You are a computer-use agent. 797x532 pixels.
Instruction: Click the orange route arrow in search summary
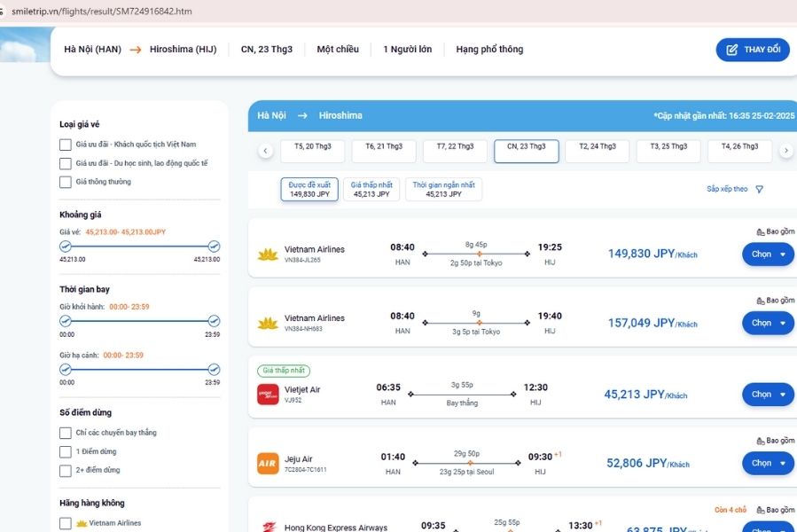136,50
